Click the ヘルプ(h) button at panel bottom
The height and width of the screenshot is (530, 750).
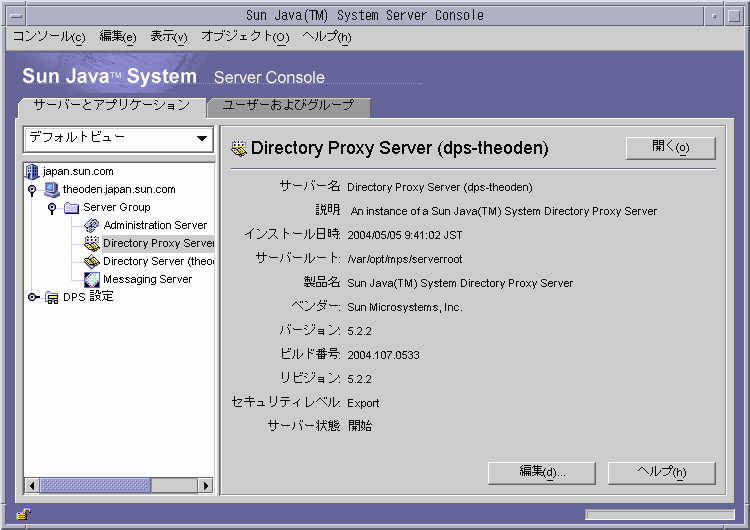pos(662,473)
